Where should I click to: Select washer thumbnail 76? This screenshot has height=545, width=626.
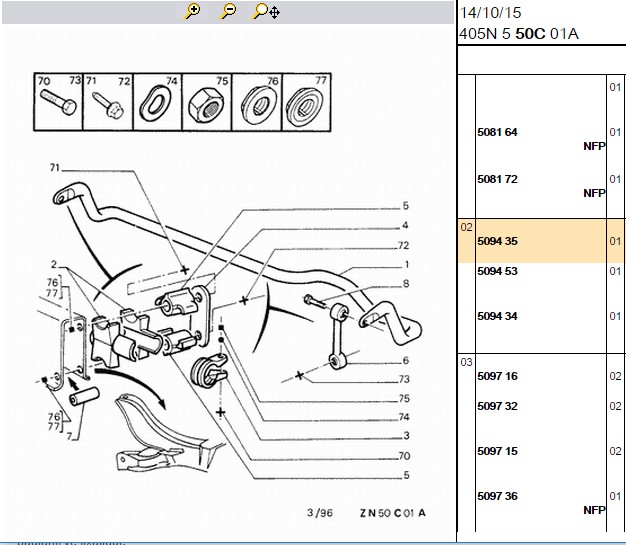(257, 102)
